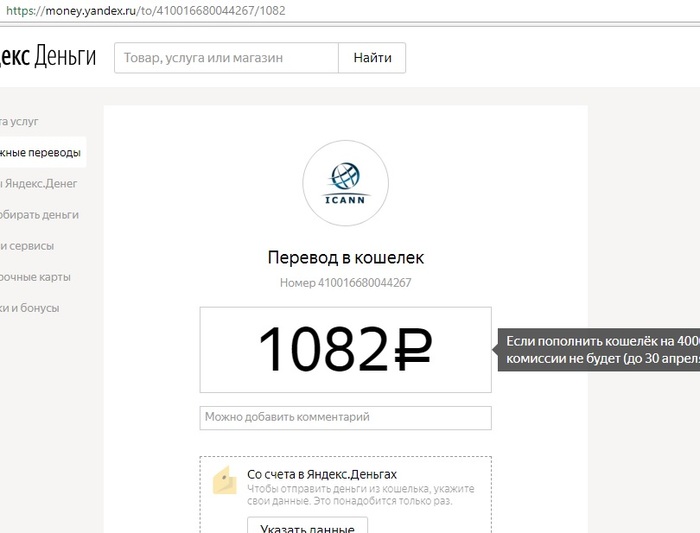Click the yellow wallet icon

225,480
